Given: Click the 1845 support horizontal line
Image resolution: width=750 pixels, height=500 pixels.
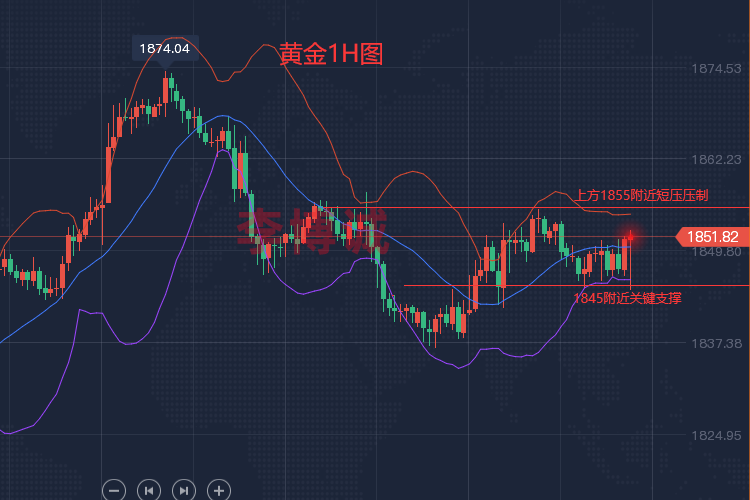Looking at the screenshot, I should pyautogui.click(x=500, y=286).
